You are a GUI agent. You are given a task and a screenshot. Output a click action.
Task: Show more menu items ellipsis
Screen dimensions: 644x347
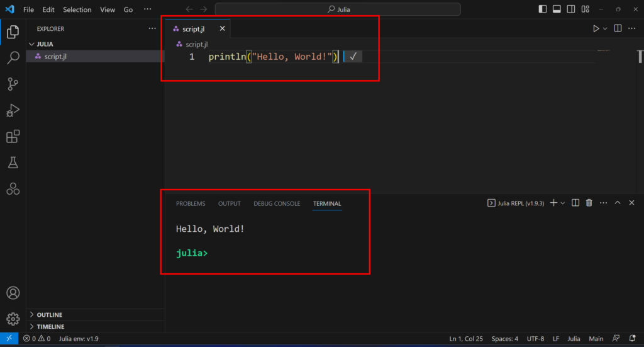point(147,9)
